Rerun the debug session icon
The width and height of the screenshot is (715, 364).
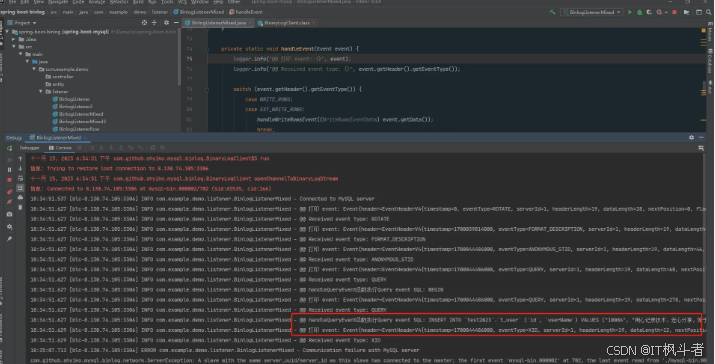tap(10, 148)
